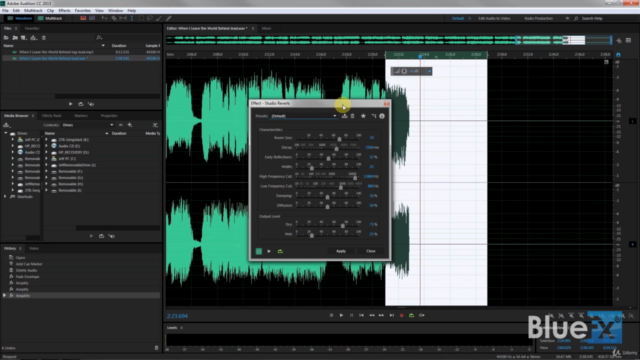Click Close button in Studio Reverb dialog

tap(371, 251)
